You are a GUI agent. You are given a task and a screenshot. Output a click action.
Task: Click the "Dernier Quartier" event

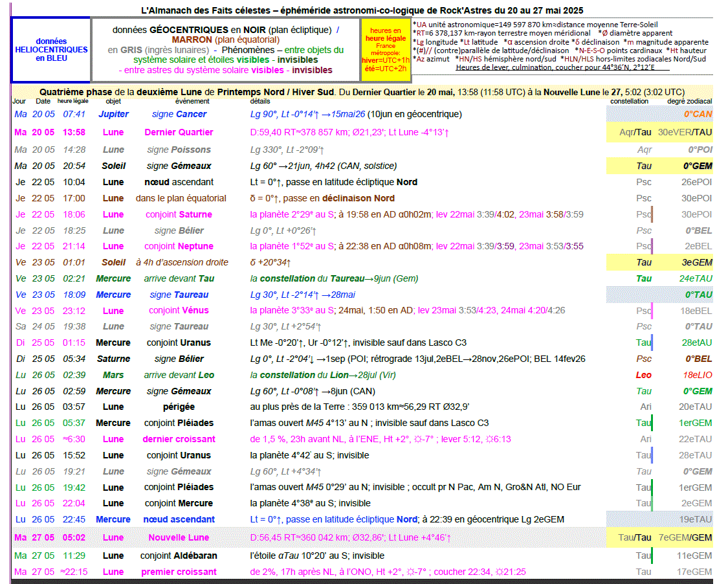pyautogui.click(x=179, y=133)
